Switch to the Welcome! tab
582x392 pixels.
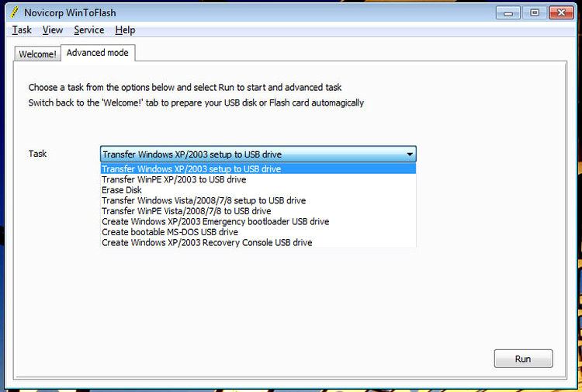click(x=37, y=54)
